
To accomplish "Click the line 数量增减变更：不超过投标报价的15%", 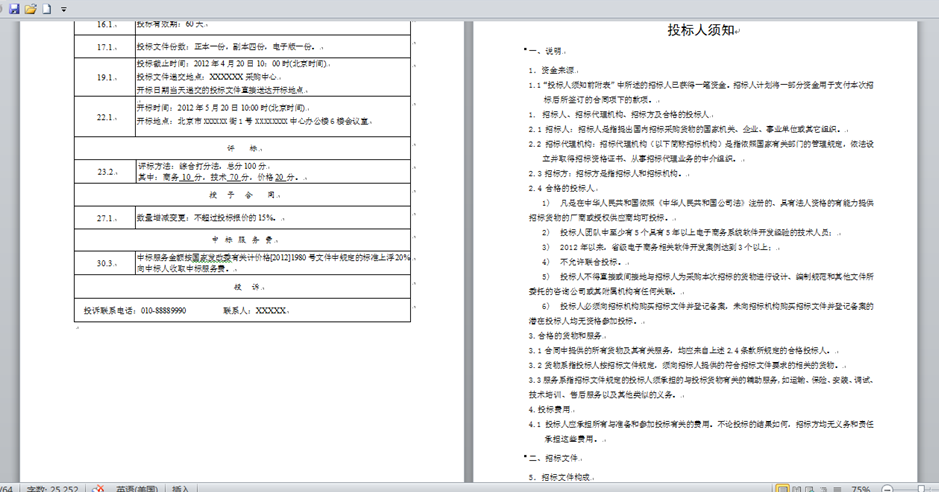I will (210, 218).
